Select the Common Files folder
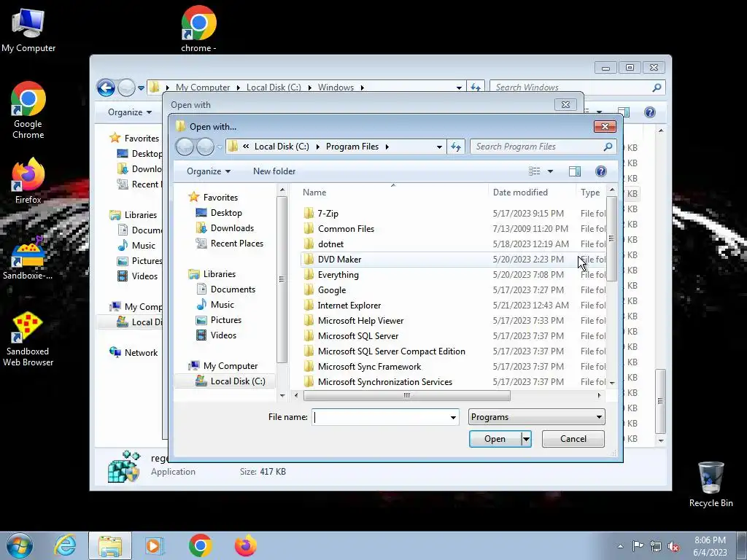The image size is (747, 560). [x=346, y=228]
